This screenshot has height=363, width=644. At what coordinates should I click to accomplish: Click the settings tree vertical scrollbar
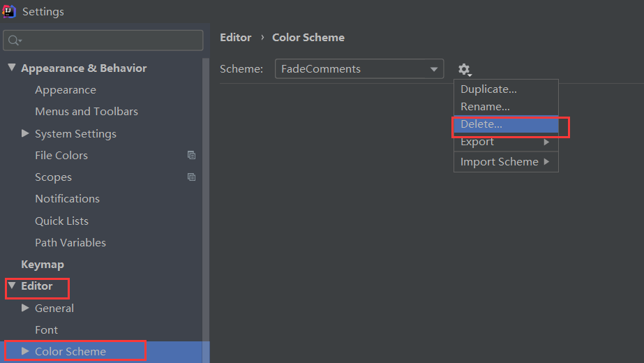point(206,209)
